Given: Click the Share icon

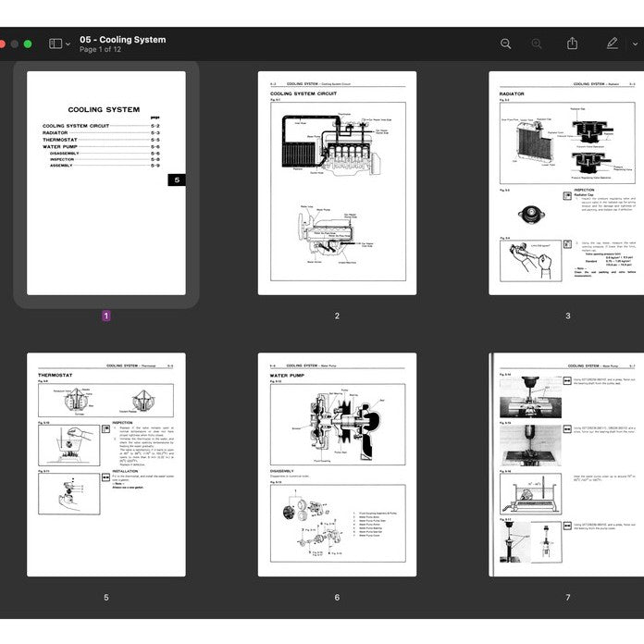Looking at the screenshot, I should (572, 43).
